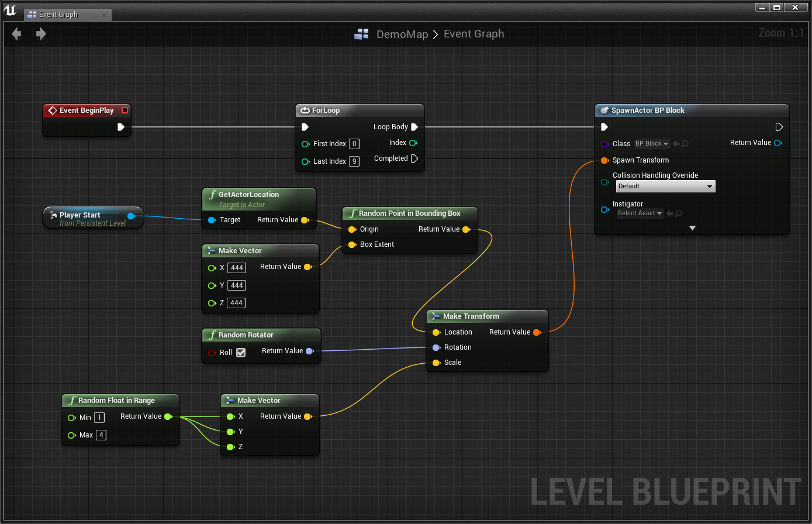Select the Random Float in Range title
The height and width of the screenshot is (524, 812).
pyautogui.click(x=116, y=401)
